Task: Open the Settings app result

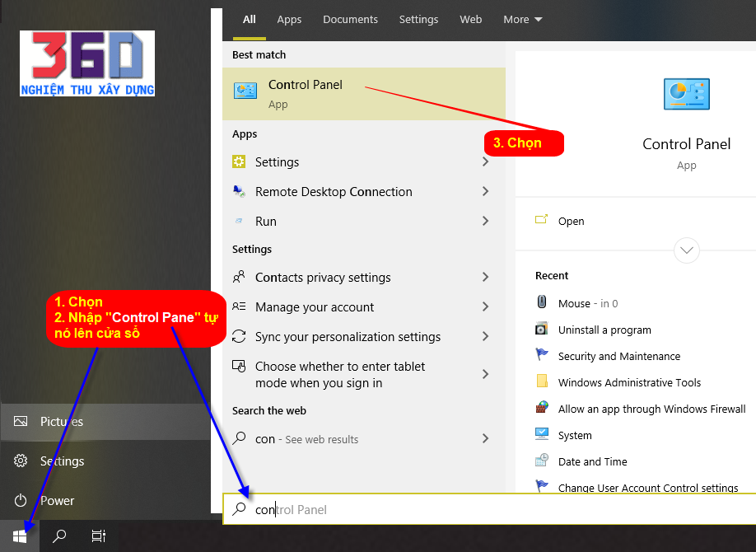Action: tap(277, 162)
